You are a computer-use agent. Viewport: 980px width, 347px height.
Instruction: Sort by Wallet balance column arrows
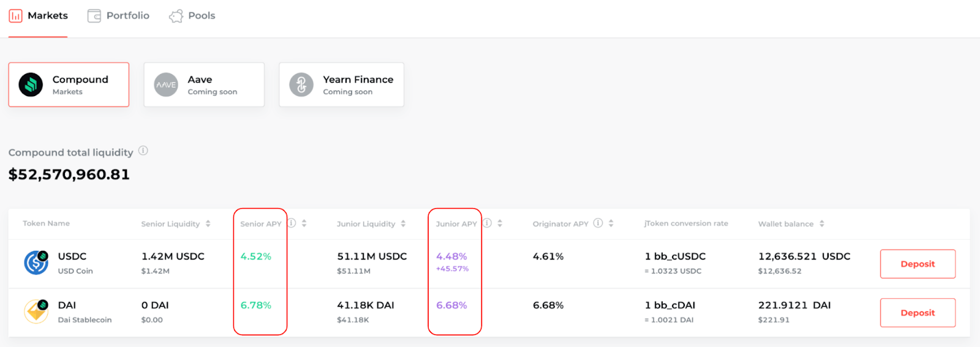point(822,223)
